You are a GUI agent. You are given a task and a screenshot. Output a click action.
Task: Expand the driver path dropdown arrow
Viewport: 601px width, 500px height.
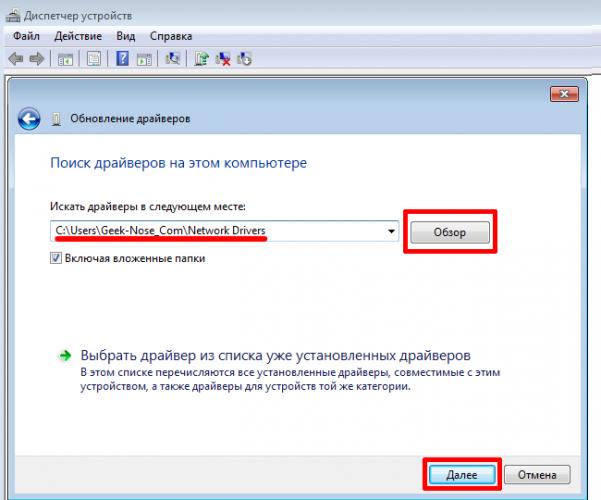click(x=390, y=231)
